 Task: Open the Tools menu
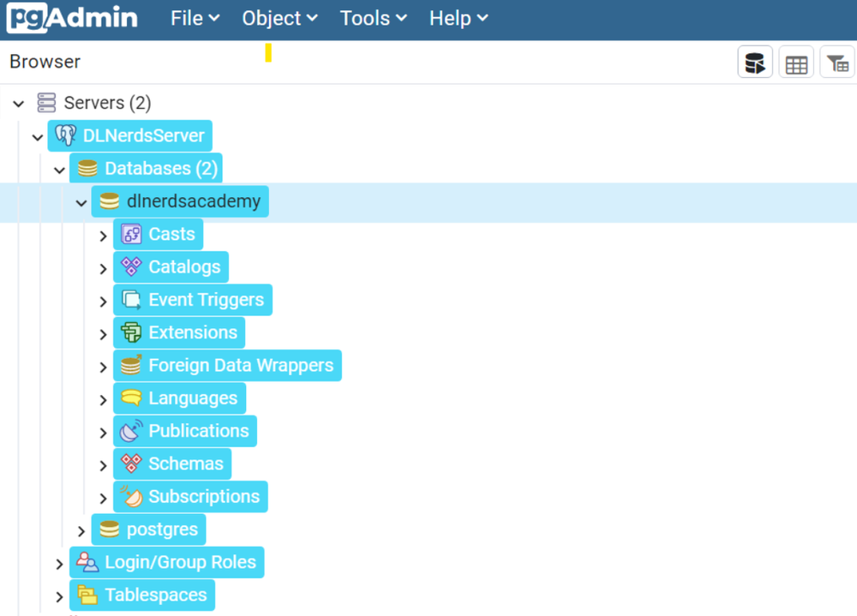(x=374, y=19)
